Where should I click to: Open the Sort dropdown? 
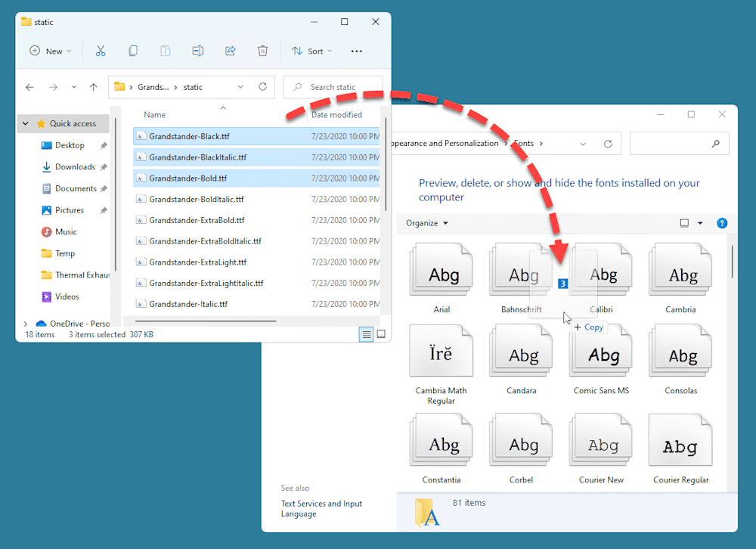tap(311, 51)
